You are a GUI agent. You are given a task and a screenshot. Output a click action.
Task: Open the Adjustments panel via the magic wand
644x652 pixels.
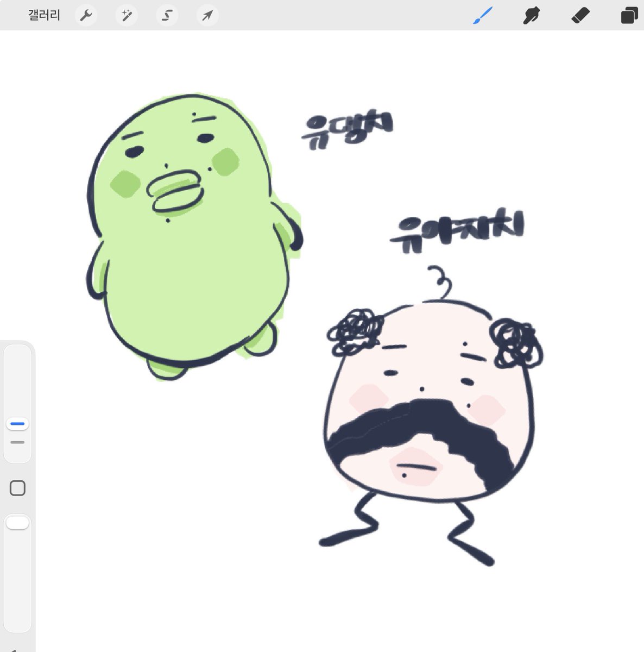coord(126,15)
